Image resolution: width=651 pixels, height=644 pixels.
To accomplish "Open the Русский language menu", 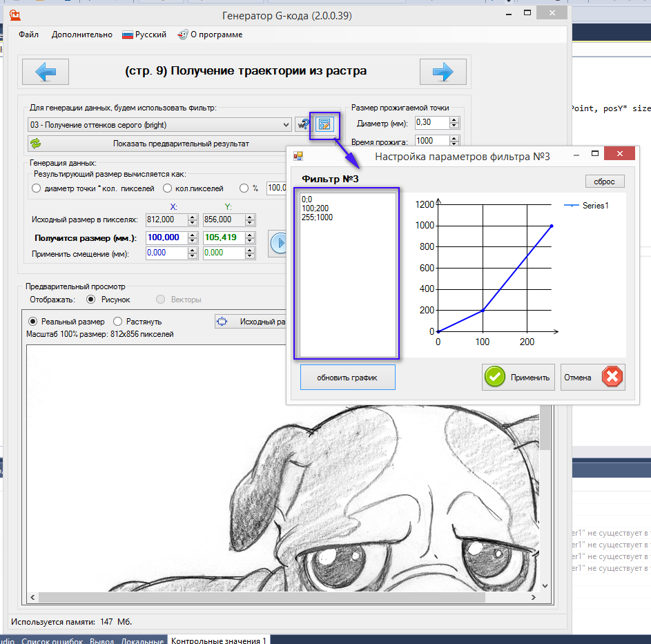I will tap(144, 35).
